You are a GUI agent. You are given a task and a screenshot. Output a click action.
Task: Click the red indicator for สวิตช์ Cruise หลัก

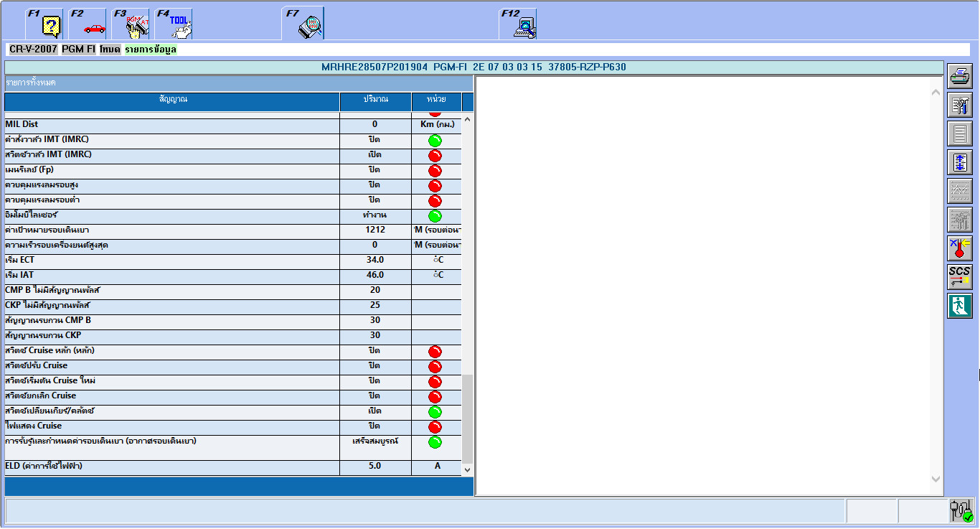click(435, 352)
